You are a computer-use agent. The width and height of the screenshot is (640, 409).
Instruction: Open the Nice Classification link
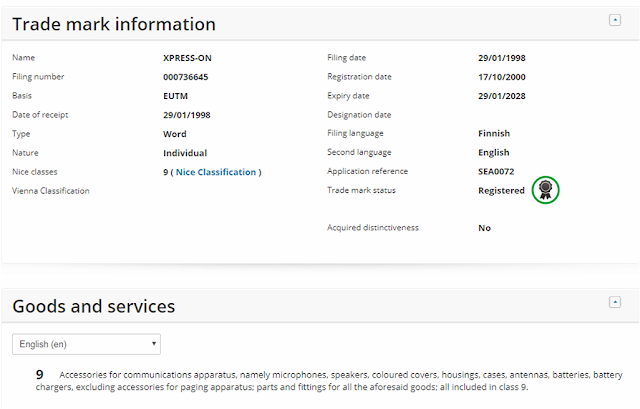[216, 172]
